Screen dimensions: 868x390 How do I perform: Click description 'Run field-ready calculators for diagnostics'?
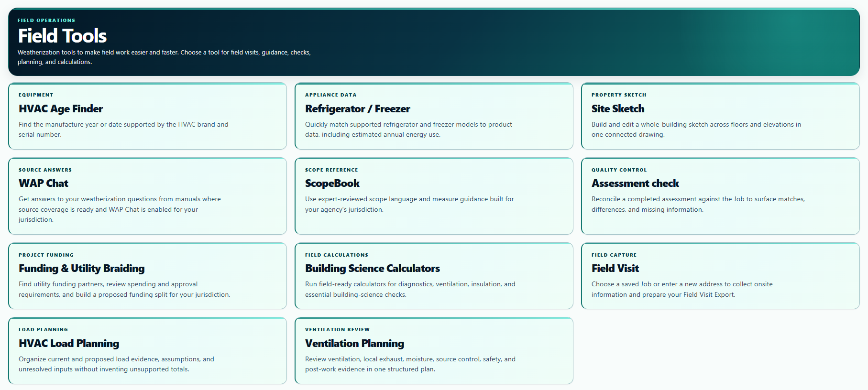410,290
